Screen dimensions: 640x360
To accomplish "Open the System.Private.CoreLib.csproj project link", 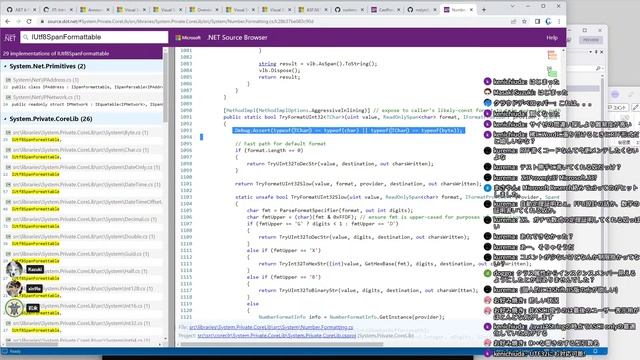I will pos(277,336).
